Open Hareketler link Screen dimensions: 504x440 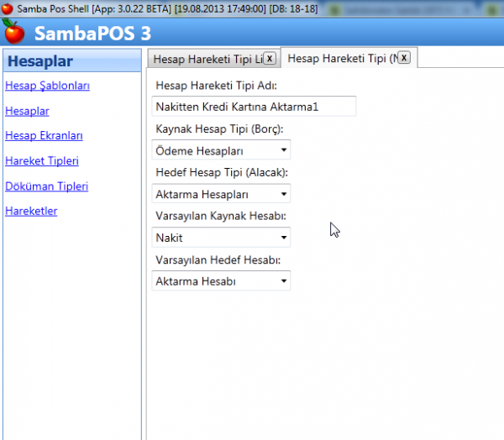pyautogui.click(x=31, y=212)
